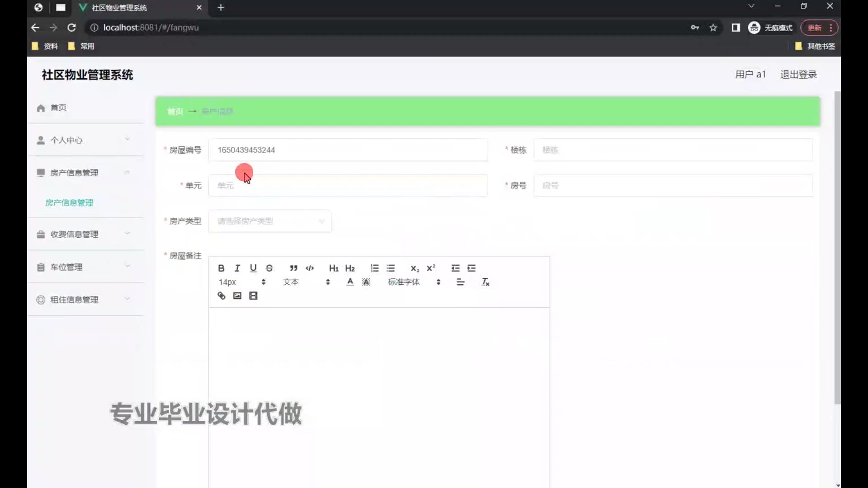Toggle Heading 1 style
The width and height of the screenshot is (868, 488).
point(334,268)
